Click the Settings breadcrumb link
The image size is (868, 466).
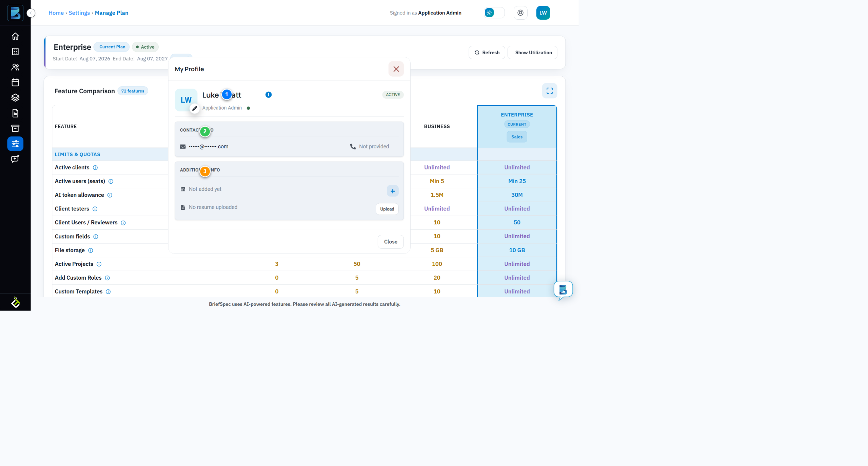[79, 13]
